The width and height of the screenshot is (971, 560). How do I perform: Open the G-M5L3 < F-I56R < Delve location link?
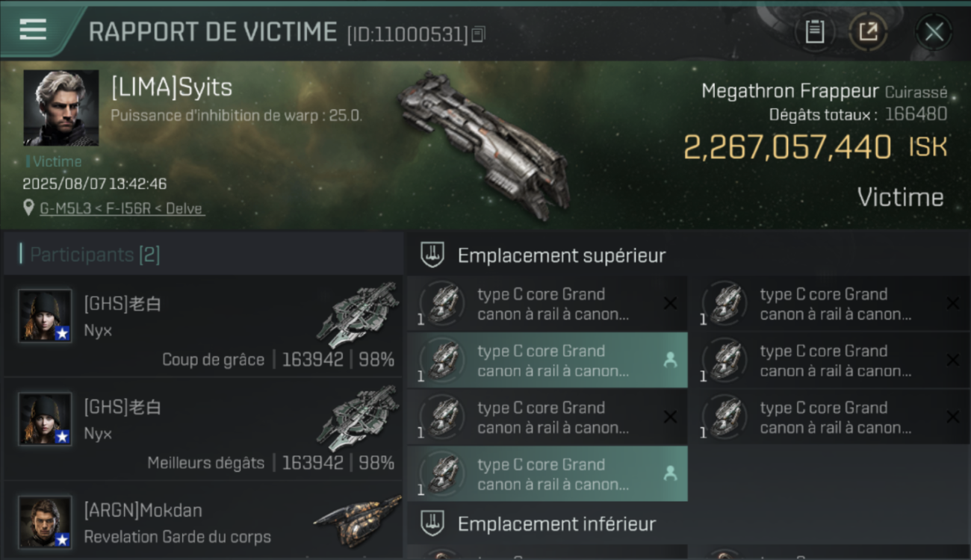click(121, 208)
